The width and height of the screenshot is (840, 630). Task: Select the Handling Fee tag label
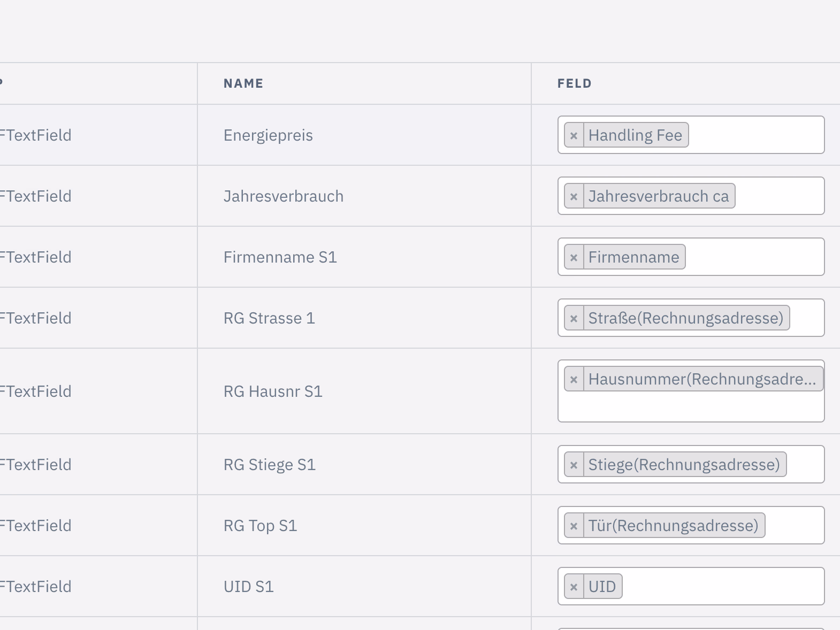coord(635,135)
